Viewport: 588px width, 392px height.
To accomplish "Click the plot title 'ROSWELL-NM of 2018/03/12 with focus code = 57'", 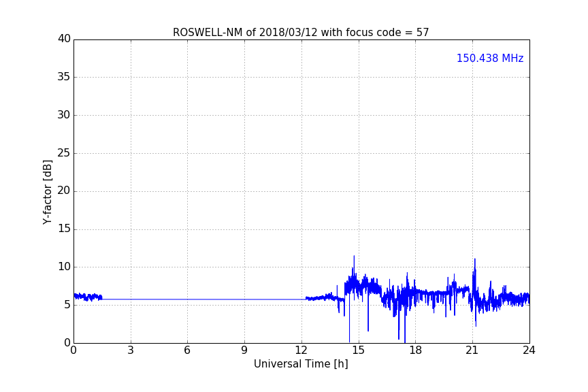I will [301, 33].
